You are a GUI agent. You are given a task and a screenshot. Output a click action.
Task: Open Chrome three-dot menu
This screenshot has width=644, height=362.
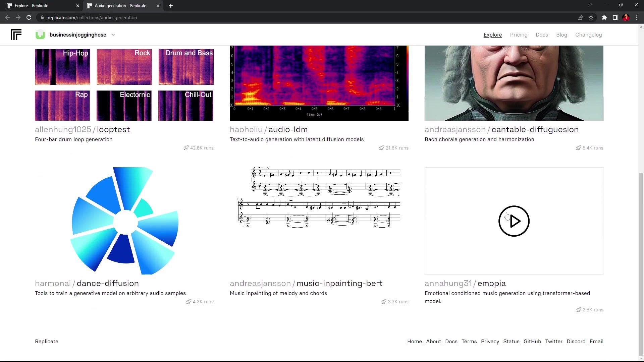click(x=637, y=17)
